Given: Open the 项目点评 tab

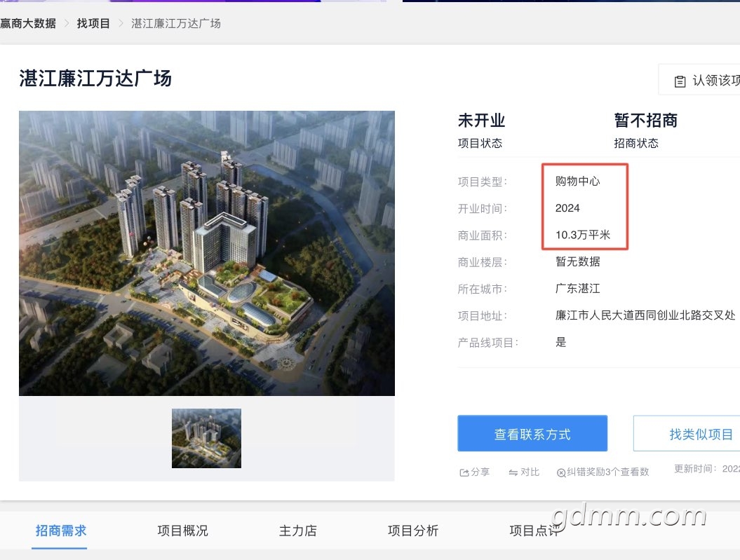Looking at the screenshot, I should point(534,531).
